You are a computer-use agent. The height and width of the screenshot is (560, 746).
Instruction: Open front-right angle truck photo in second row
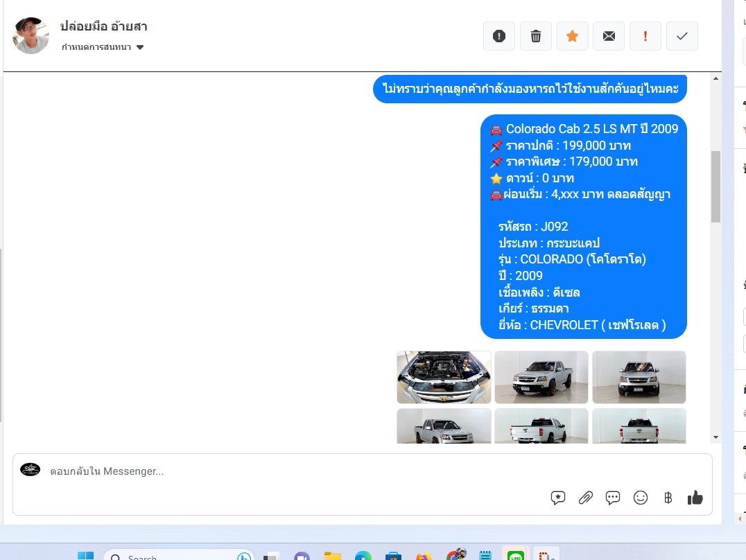(x=444, y=426)
